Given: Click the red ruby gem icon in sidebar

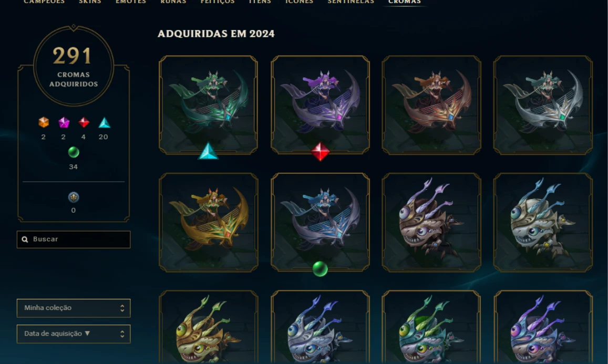Looking at the screenshot, I should (84, 122).
